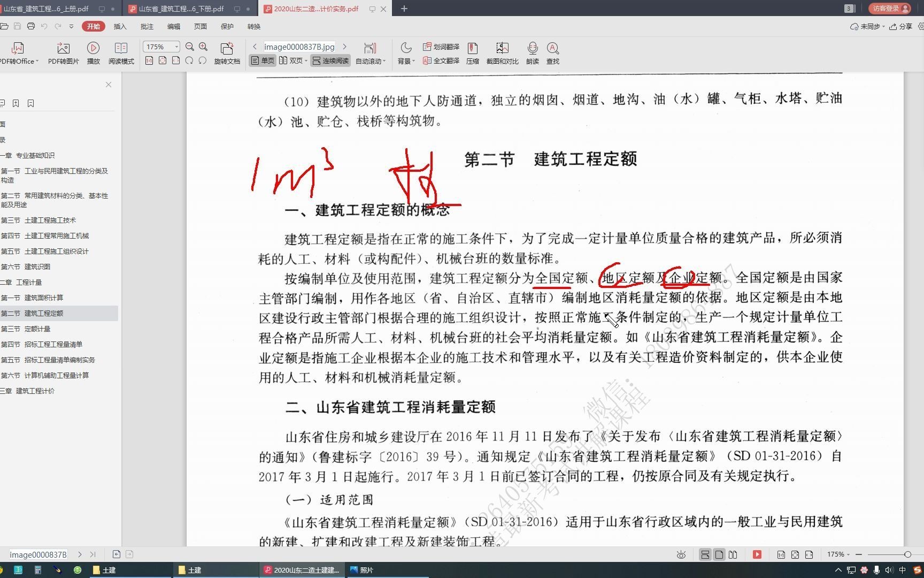Rotate page clockwise in ribbon
924x578 pixels.
coord(203,61)
